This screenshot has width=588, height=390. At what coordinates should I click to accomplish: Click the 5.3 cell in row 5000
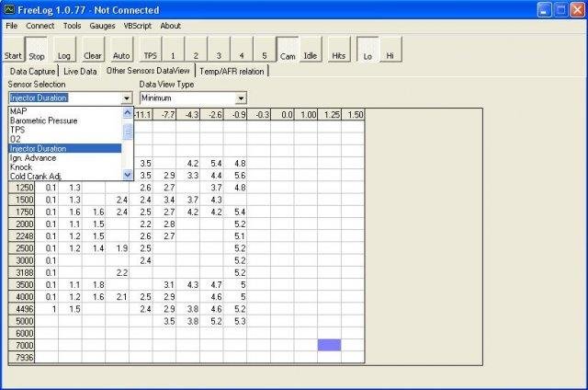coord(235,321)
